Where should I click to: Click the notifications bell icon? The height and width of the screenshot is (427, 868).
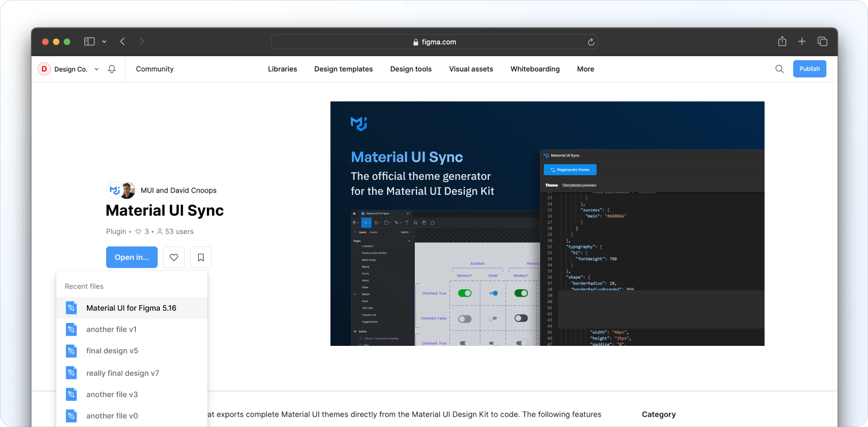(112, 69)
